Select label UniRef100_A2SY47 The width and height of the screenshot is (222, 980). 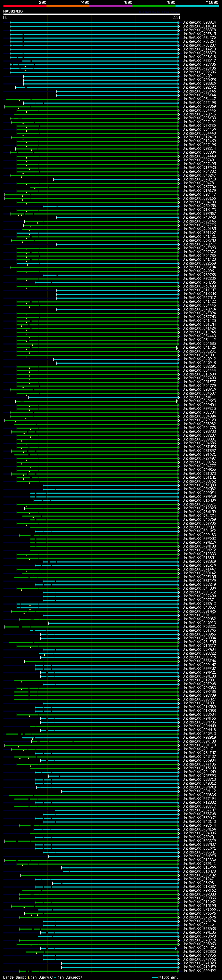199,60
